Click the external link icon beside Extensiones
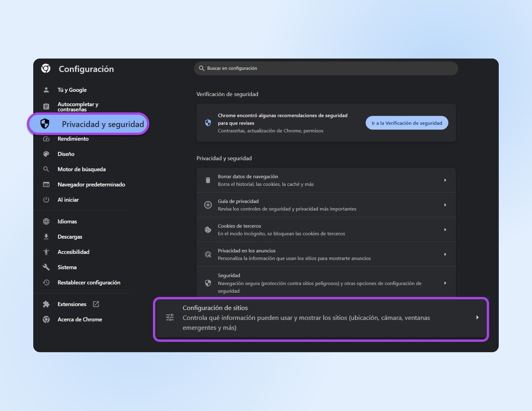 [x=96, y=304]
